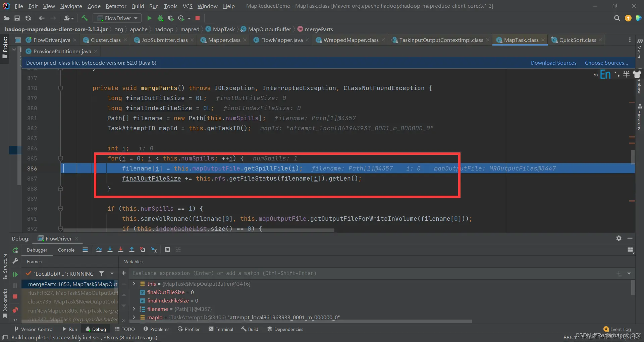Click Run with Coverage shield icon
Viewport: 644px width, 342px height.
click(x=171, y=18)
